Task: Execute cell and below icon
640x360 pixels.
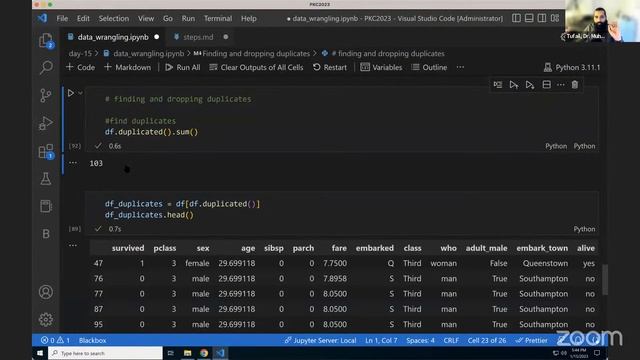Action: (x=530, y=85)
